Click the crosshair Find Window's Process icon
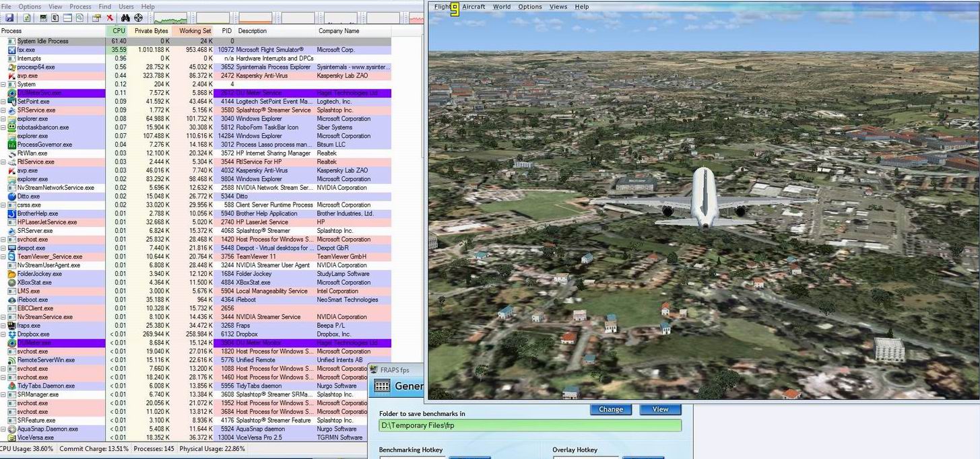 [139, 17]
